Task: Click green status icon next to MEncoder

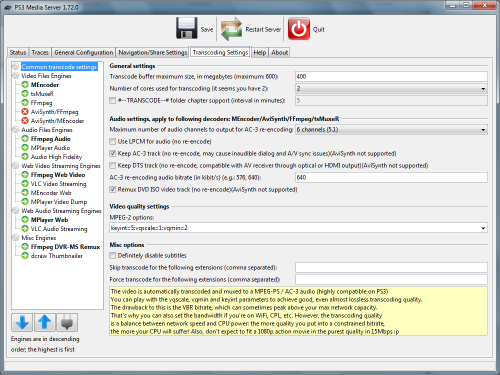Action: pyautogui.click(x=25, y=85)
